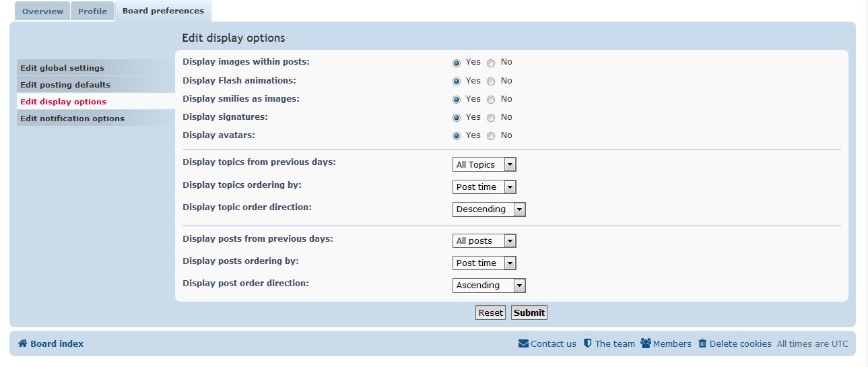The height and width of the screenshot is (367, 868).
Task: Open the Profile tab
Action: pos(92,11)
